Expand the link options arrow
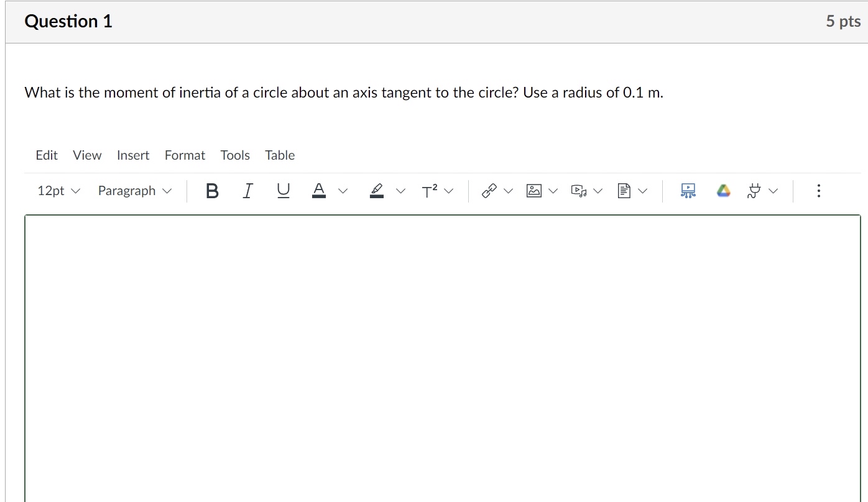This screenshot has height=502, width=868. pyautogui.click(x=510, y=191)
